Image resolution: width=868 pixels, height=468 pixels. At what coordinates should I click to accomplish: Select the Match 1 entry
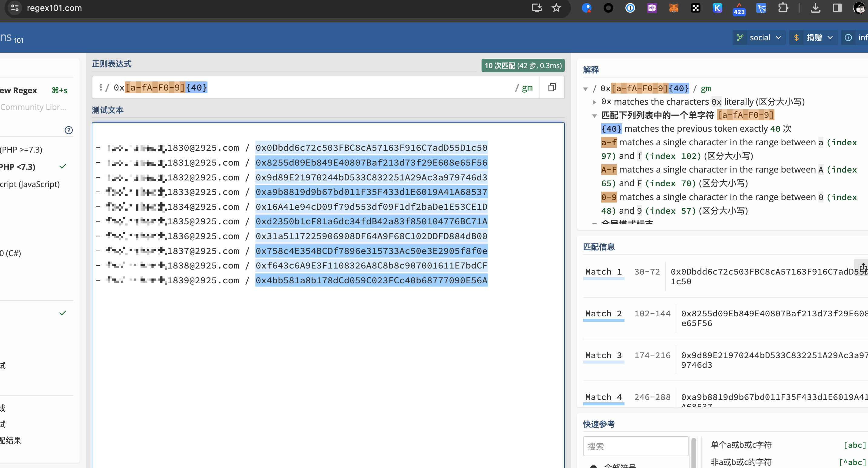(603, 272)
